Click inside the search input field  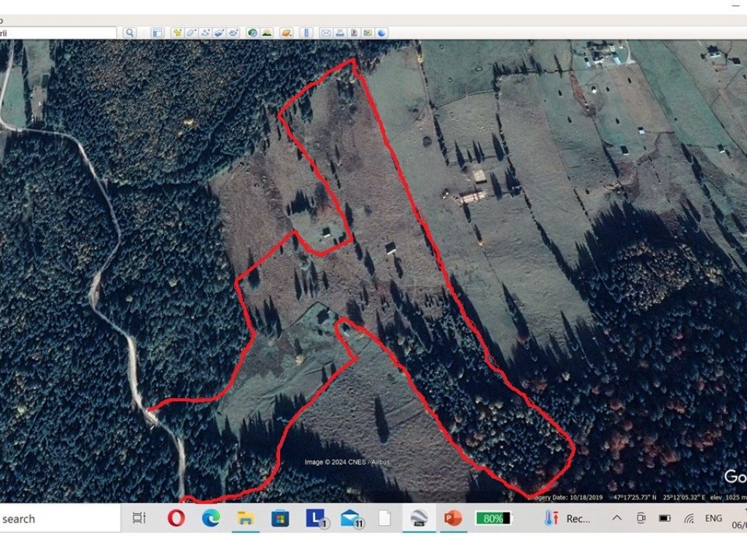[x=58, y=33]
